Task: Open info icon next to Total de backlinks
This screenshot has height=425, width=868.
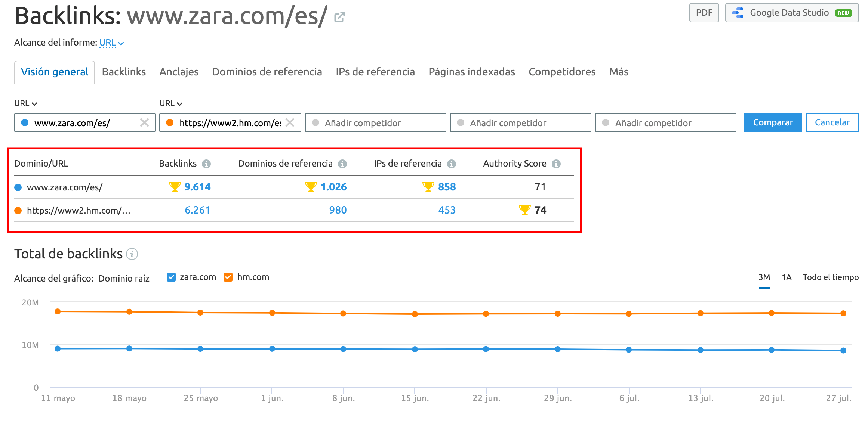Action: (132, 254)
